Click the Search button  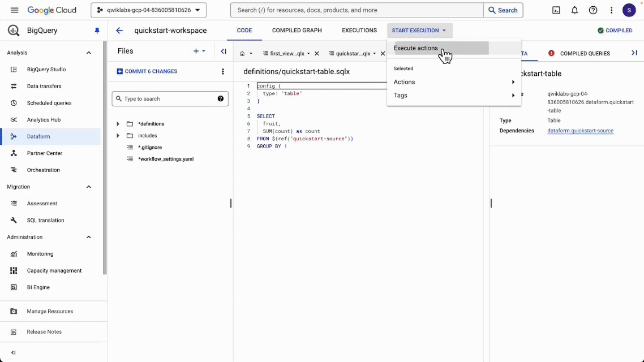[x=503, y=10]
